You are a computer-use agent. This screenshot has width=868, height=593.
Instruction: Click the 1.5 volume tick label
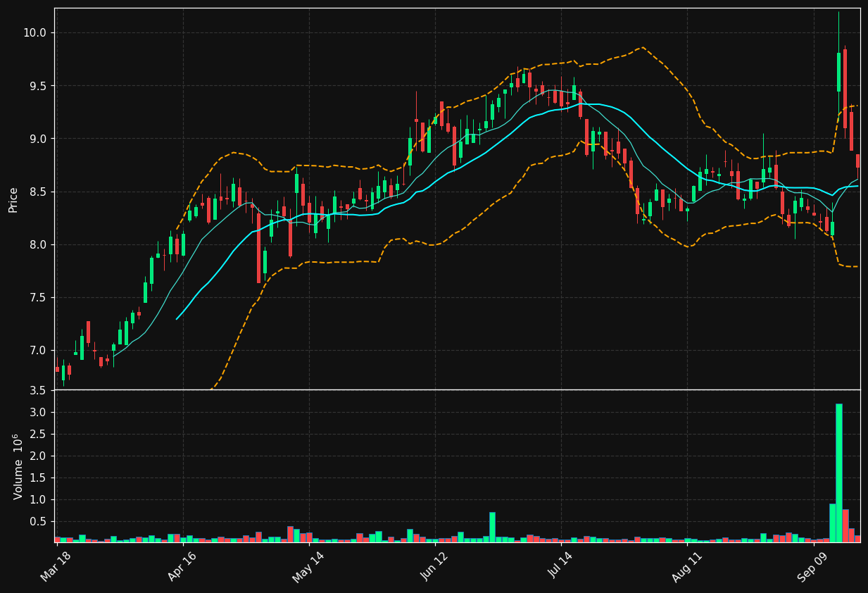[37, 477]
